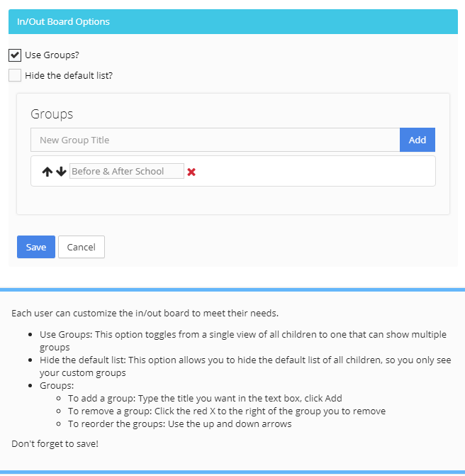
Task: Toggle the Use Groups checkbox
Action: click(15, 55)
